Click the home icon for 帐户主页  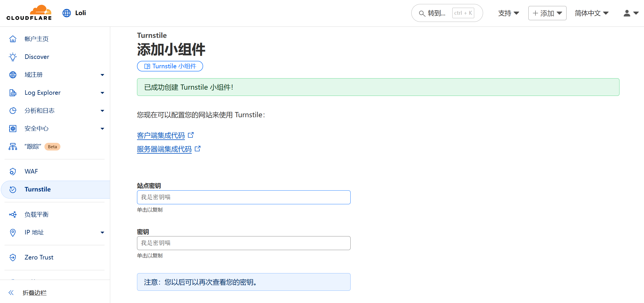pyautogui.click(x=13, y=39)
